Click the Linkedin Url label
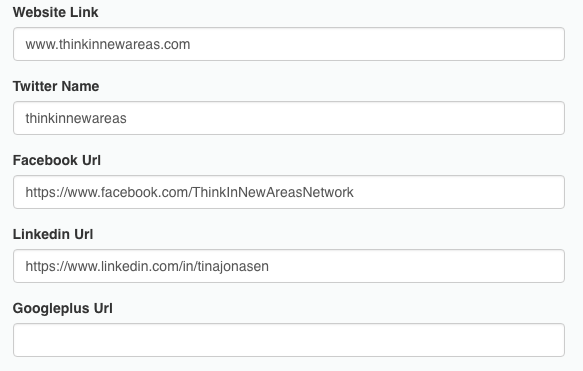This screenshot has height=371, width=583. [x=53, y=234]
